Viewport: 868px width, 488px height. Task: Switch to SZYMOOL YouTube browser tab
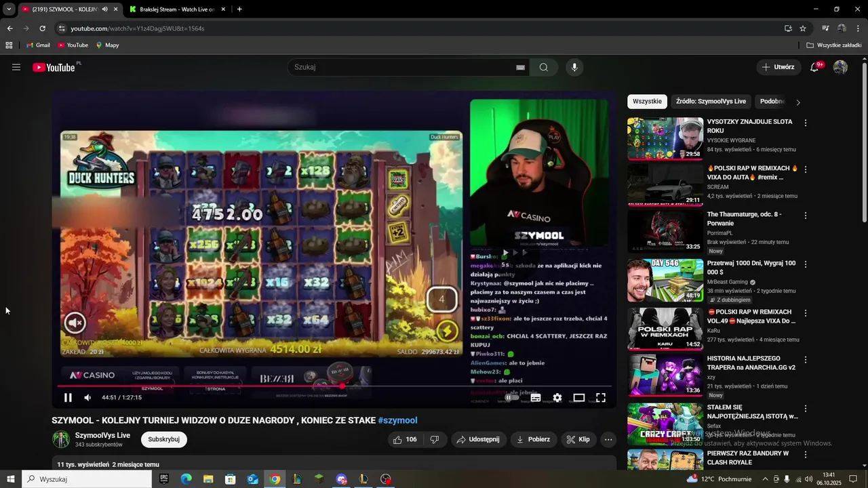[x=70, y=9]
